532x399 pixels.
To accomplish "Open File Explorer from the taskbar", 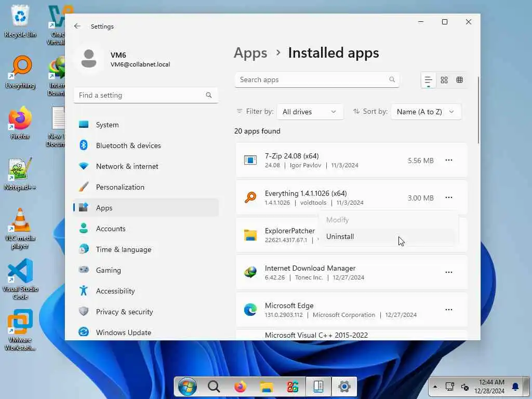I will click(267, 387).
